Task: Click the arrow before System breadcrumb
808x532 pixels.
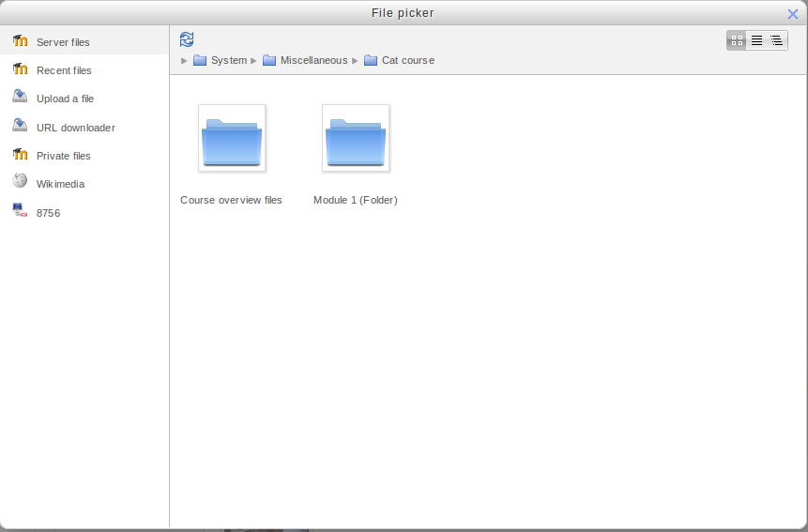Action: click(184, 61)
